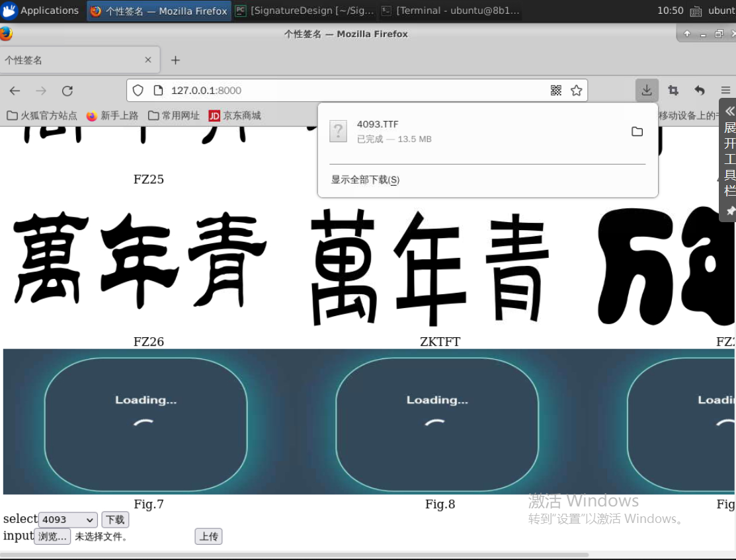Image resolution: width=736 pixels, height=560 pixels.
Task: Click the undo arrow toolbar icon
Action: pos(700,91)
